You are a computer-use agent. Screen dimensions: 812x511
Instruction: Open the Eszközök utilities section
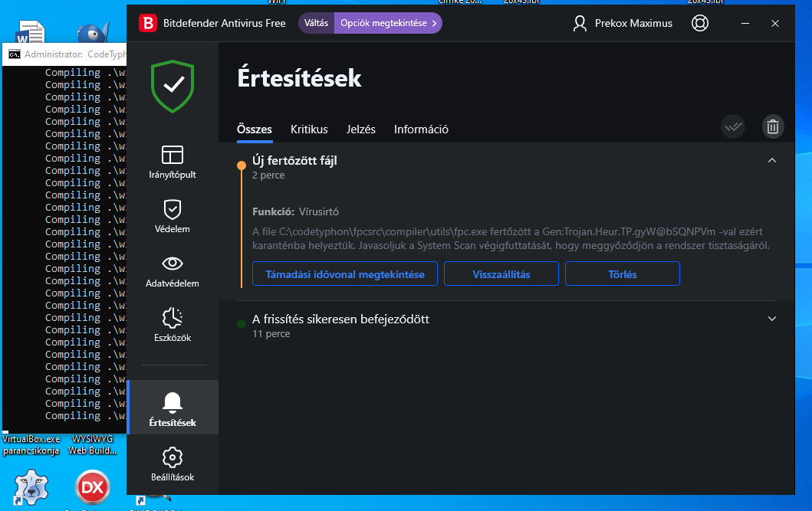pyautogui.click(x=173, y=325)
